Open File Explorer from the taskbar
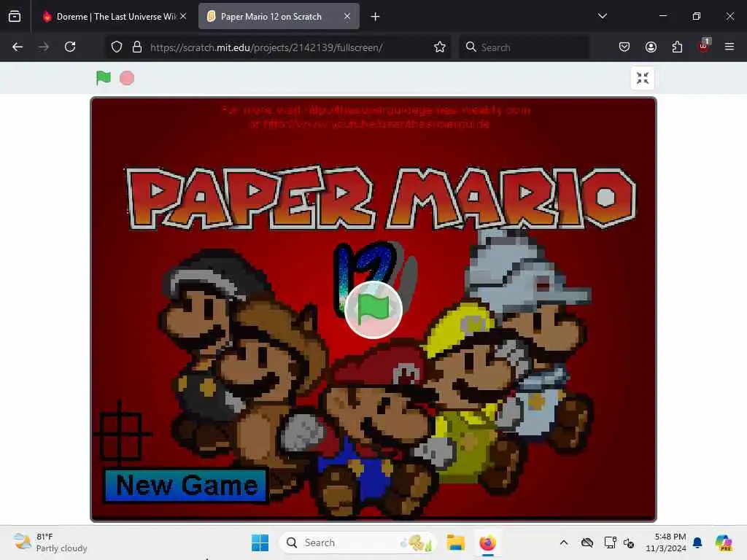The image size is (747, 560). click(455, 542)
